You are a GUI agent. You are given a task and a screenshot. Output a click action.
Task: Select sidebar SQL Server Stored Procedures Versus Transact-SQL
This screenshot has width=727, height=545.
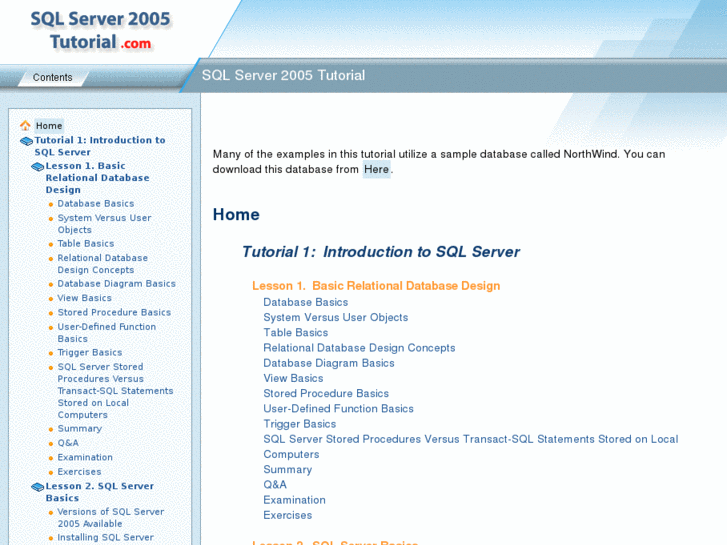115,391
